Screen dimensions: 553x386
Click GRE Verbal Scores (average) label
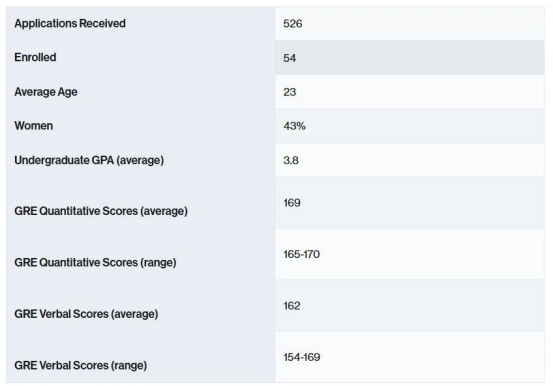86,314
